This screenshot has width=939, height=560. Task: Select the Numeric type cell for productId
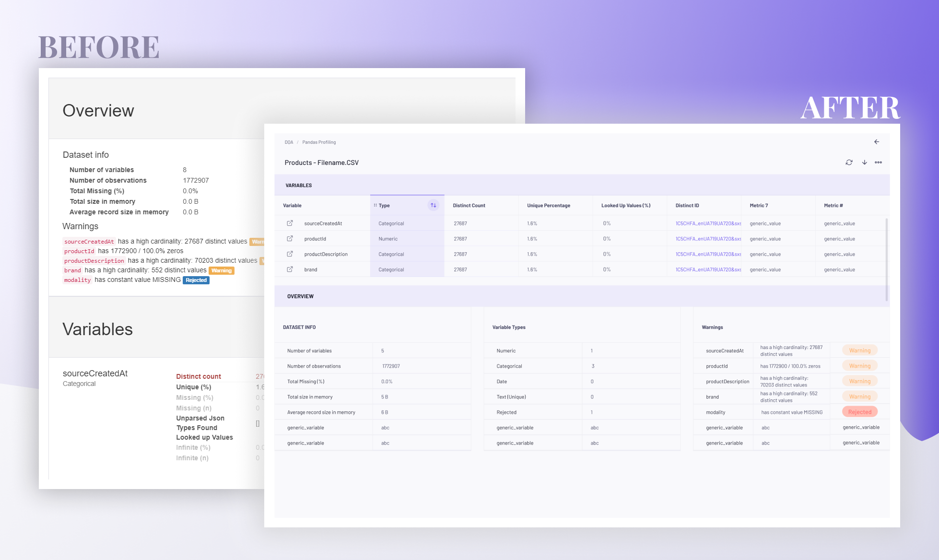tap(407, 239)
